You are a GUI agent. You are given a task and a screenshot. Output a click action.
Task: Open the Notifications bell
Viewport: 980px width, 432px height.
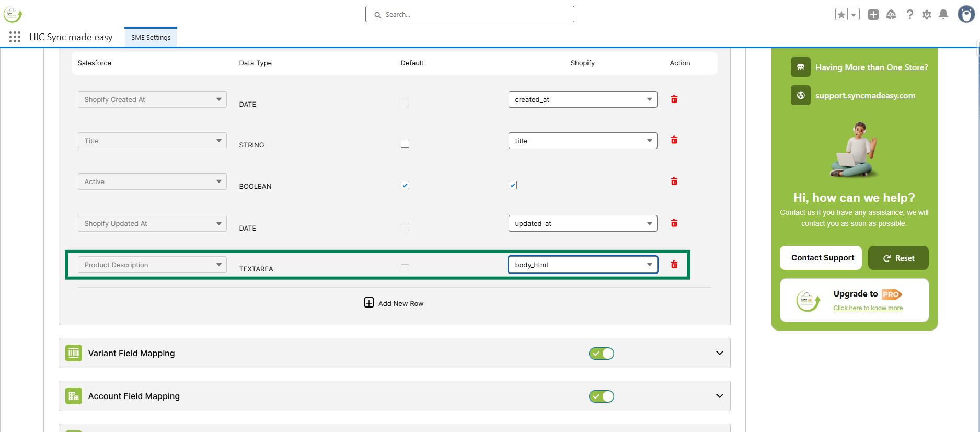coord(943,15)
